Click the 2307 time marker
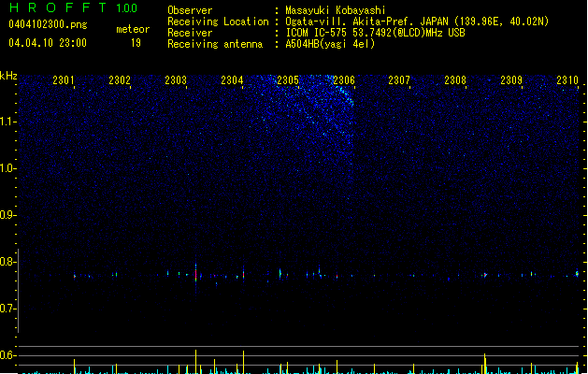This screenshot has width=588, height=374. click(x=399, y=80)
